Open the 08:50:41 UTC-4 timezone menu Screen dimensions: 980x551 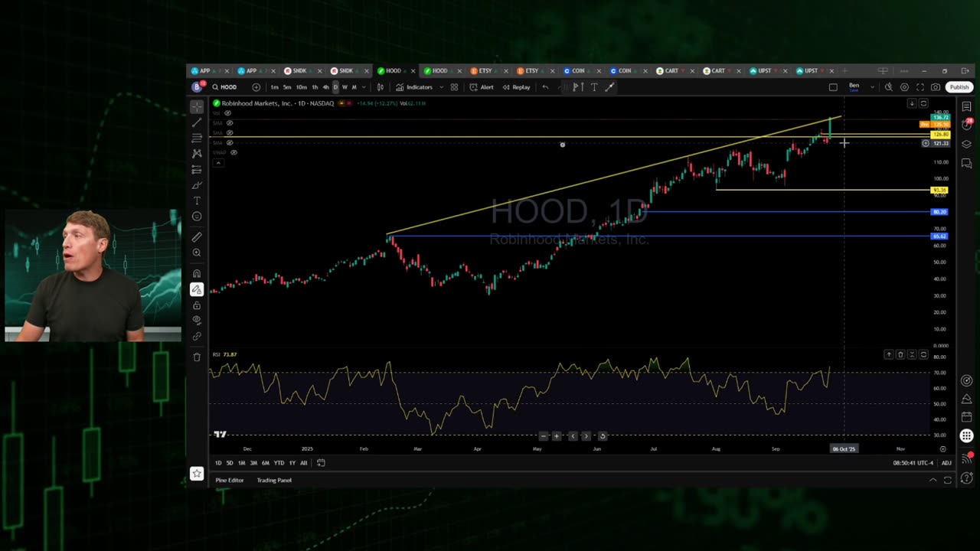[914, 463]
